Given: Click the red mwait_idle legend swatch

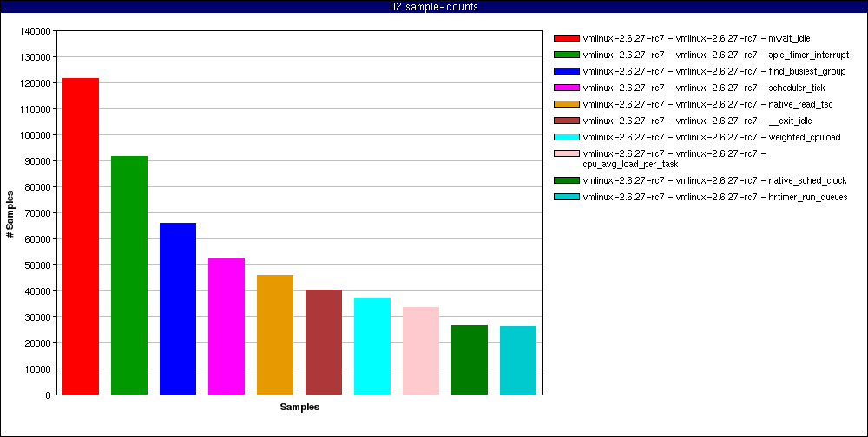Looking at the screenshot, I should [566, 38].
